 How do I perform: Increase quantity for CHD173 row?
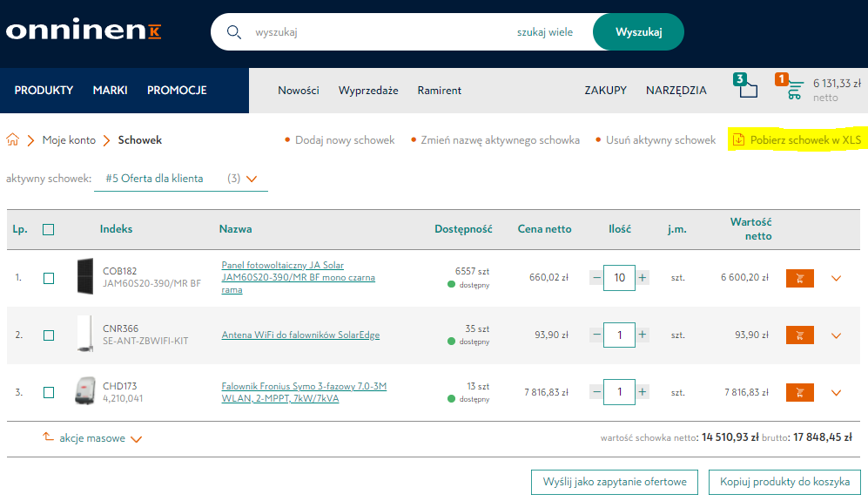[643, 392]
